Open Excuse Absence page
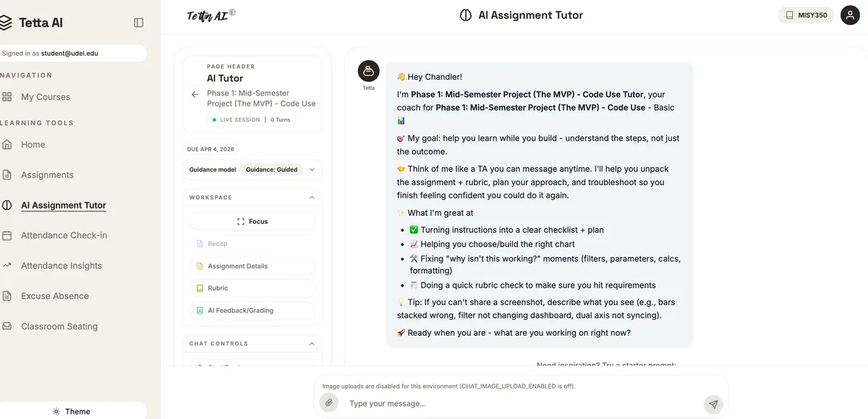The width and height of the screenshot is (868, 419). coord(55,296)
